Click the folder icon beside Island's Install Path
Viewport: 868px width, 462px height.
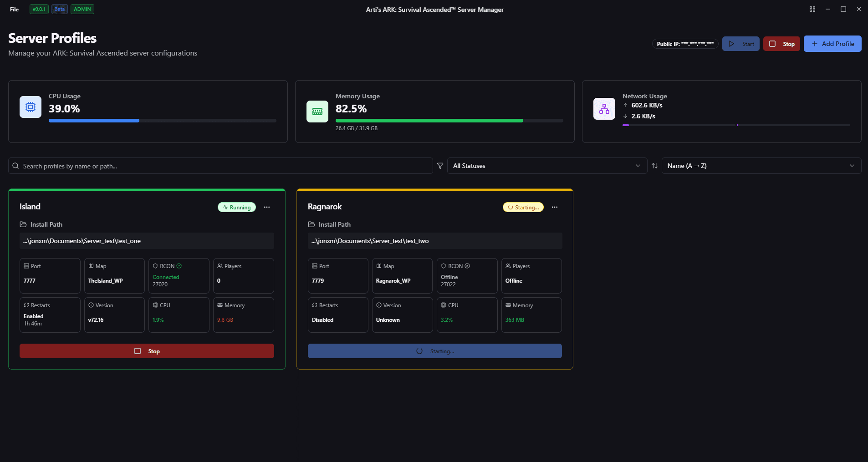[23, 224]
